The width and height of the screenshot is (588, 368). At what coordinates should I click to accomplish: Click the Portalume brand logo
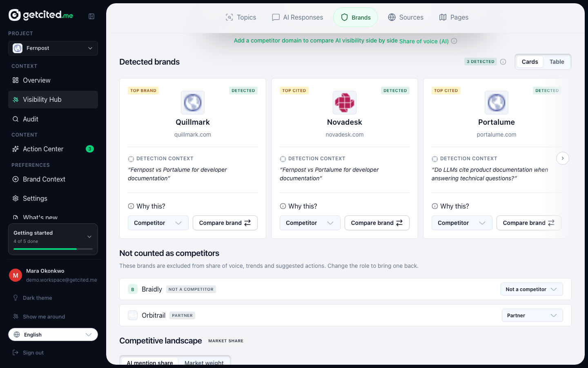coord(497,103)
